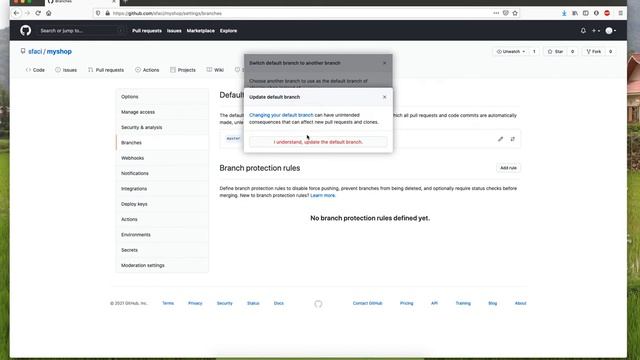The width and height of the screenshot is (640, 360).
Task: Click I understand, update the default branch
Action: pyautogui.click(x=318, y=142)
